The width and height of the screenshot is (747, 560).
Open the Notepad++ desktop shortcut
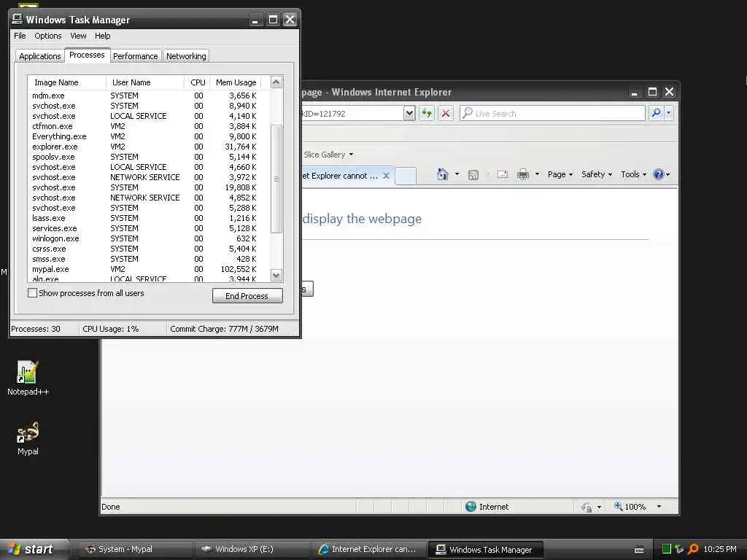pyautogui.click(x=28, y=378)
